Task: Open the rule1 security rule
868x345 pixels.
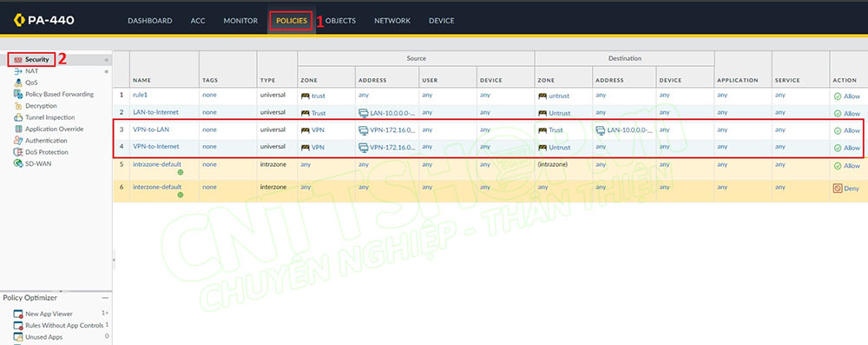Action: (140, 95)
